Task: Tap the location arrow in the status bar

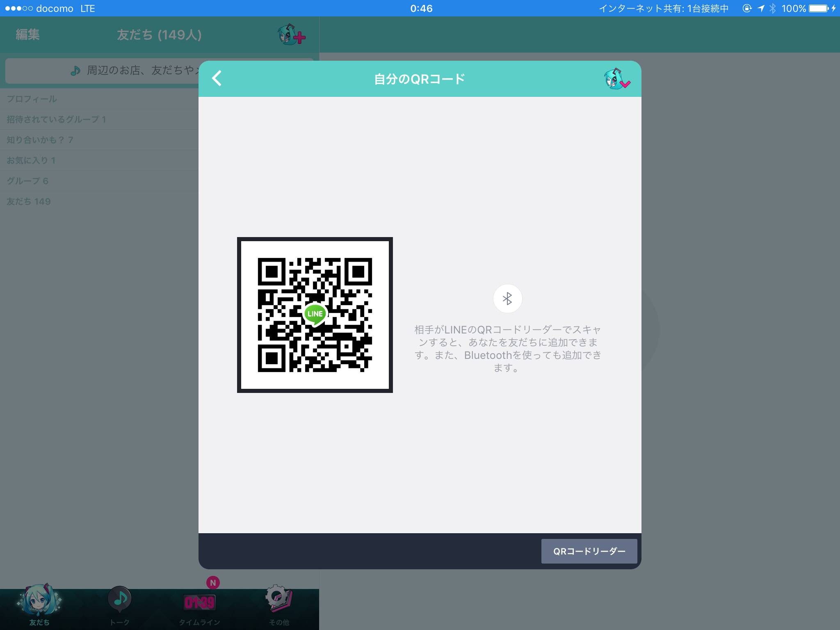Action: click(x=761, y=8)
